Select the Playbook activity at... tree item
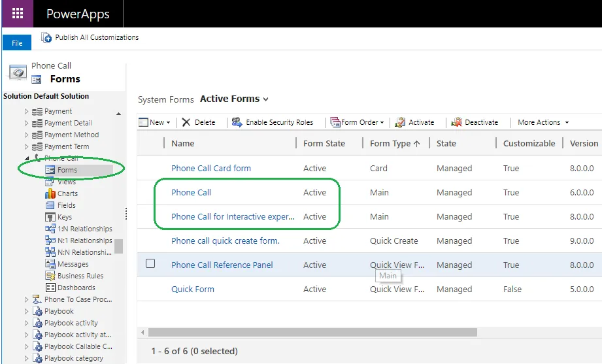 pos(78,335)
